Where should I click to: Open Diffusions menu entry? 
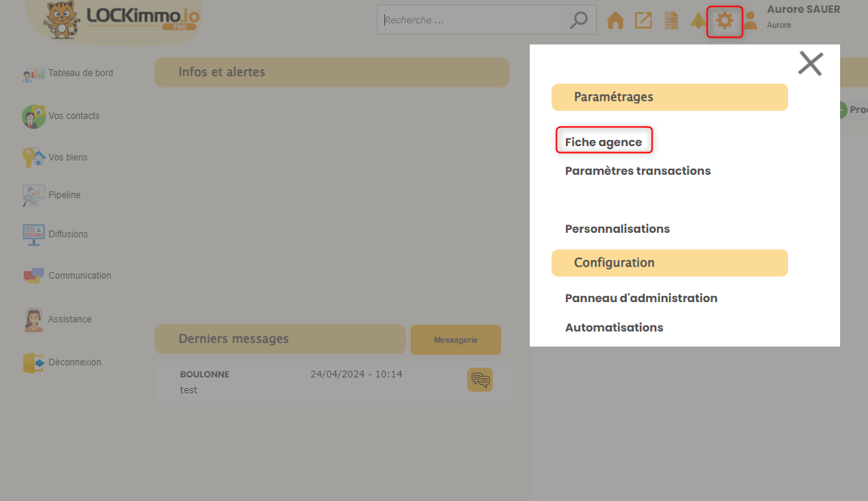point(68,234)
